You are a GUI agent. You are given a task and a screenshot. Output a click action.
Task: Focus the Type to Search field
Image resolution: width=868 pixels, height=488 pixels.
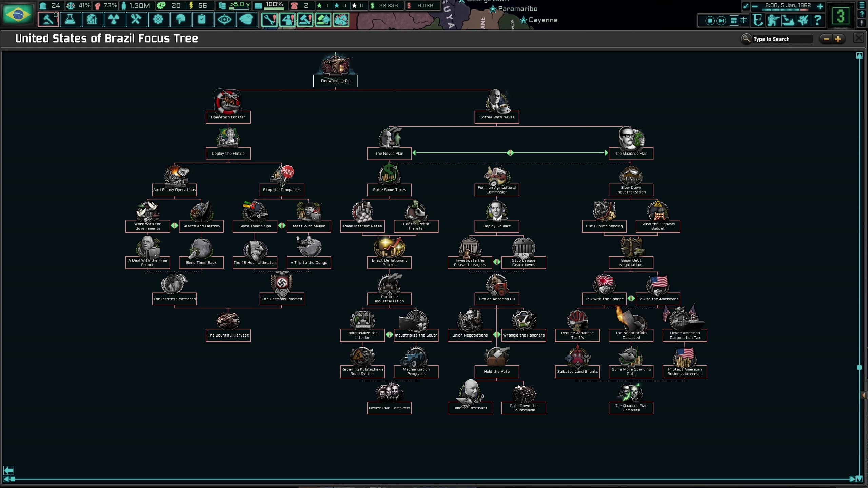point(782,39)
